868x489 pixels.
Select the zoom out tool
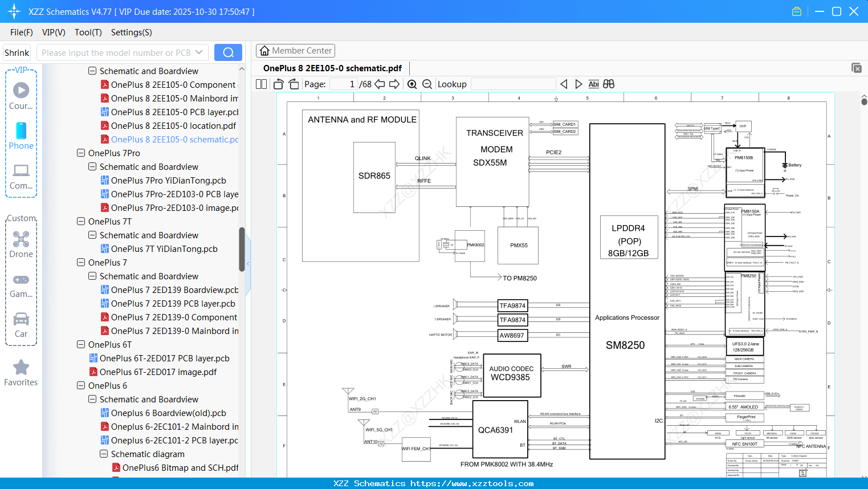coord(426,84)
